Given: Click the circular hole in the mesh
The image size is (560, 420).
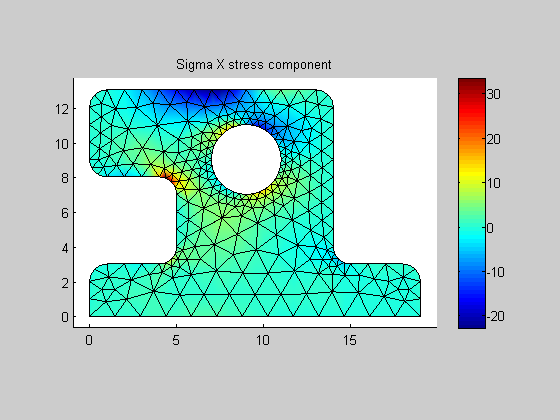Looking at the screenshot, I should click(246, 160).
